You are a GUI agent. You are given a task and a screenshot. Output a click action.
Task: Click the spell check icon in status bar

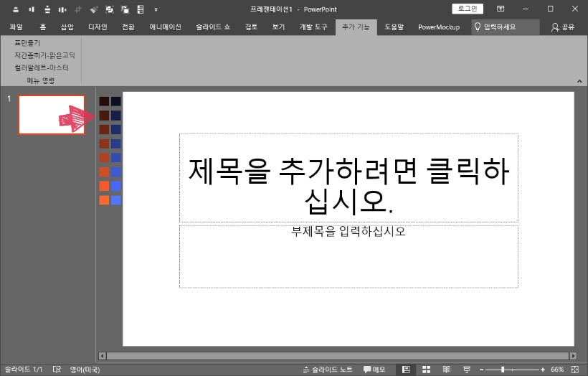57,370
